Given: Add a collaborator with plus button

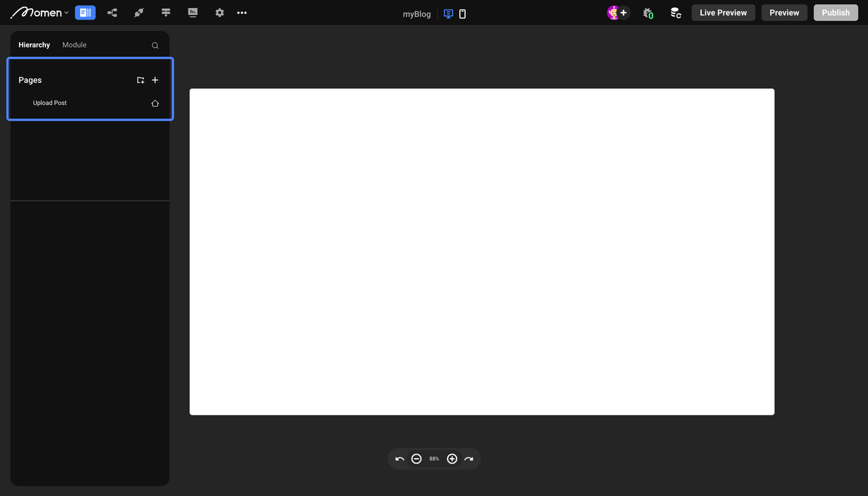Looking at the screenshot, I should coord(624,13).
